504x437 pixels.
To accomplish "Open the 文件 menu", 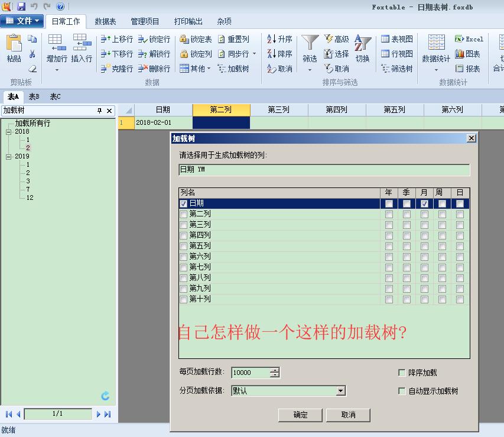I will [x=22, y=21].
